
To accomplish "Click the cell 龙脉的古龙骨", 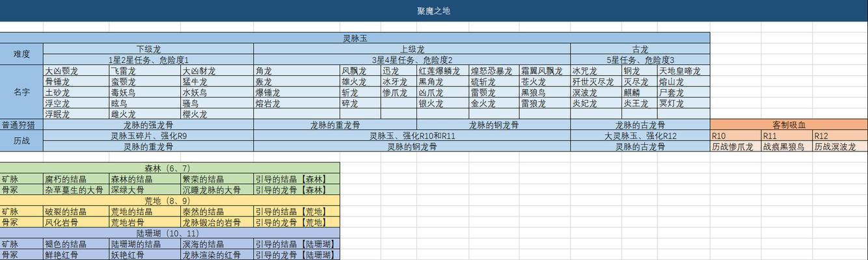I will pyautogui.click(x=640, y=124).
